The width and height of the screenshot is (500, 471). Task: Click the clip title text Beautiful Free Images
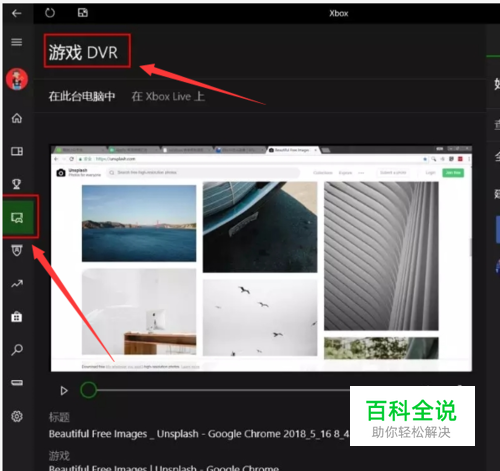pos(199,434)
